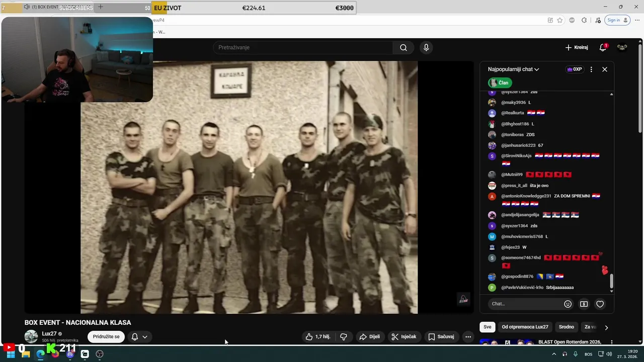The height and width of the screenshot is (362, 644).
Task: Open OBS Studio from taskbar
Action: point(100,354)
